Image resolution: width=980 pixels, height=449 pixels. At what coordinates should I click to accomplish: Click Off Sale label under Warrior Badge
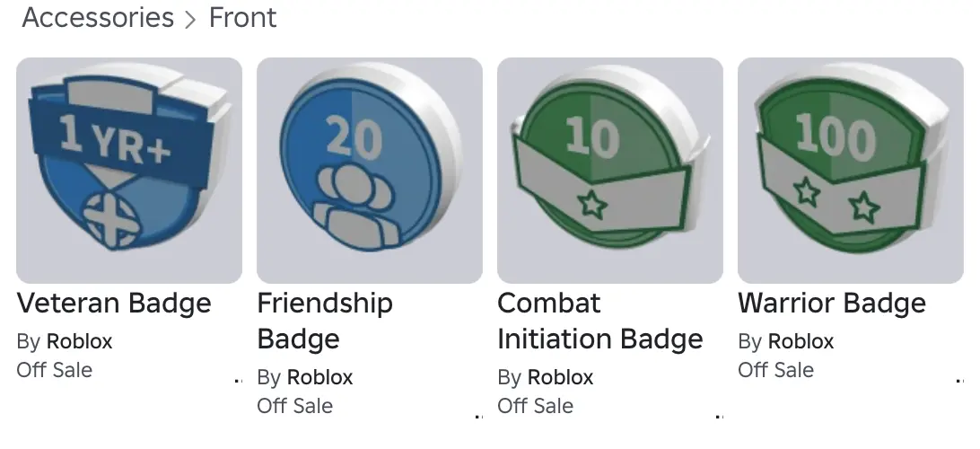776,370
